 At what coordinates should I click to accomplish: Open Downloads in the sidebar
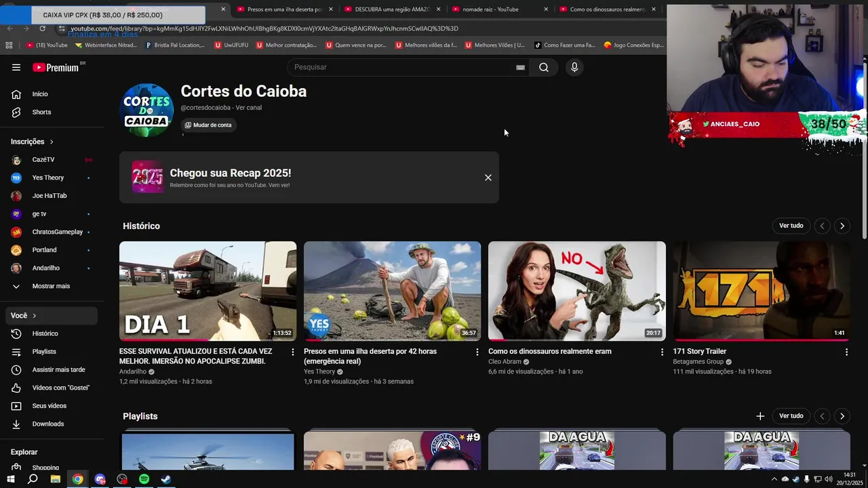pos(48,424)
